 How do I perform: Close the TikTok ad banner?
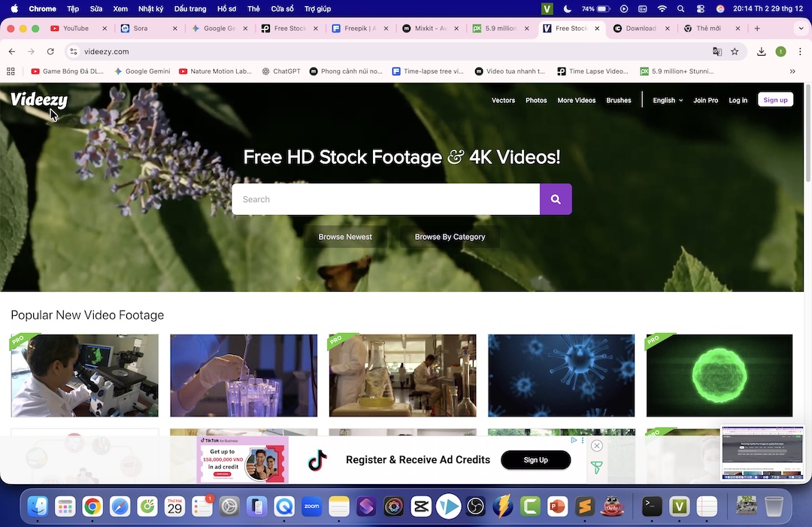click(597, 446)
